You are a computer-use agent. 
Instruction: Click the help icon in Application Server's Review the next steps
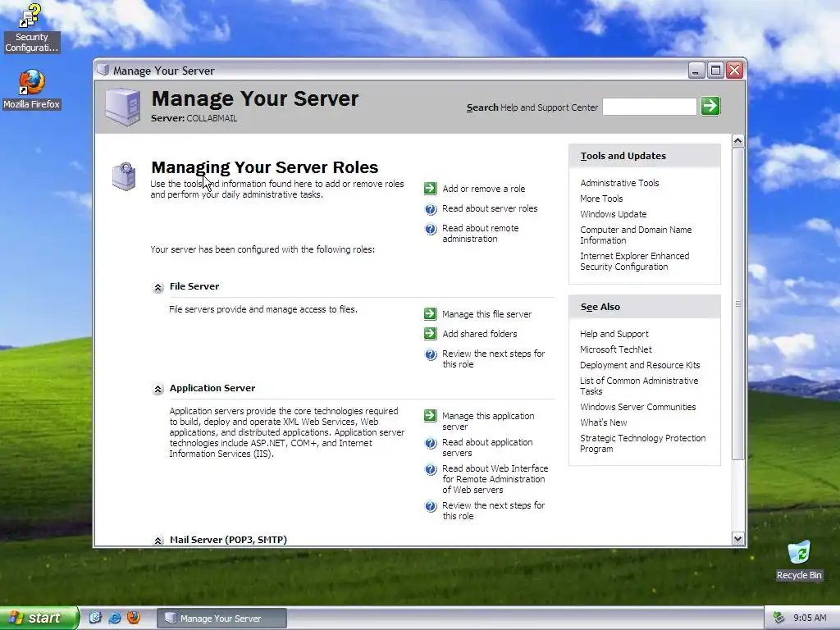click(431, 506)
